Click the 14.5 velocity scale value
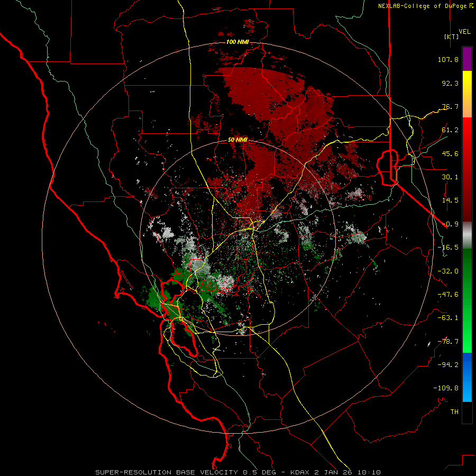 pyautogui.click(x=450, y=200)
